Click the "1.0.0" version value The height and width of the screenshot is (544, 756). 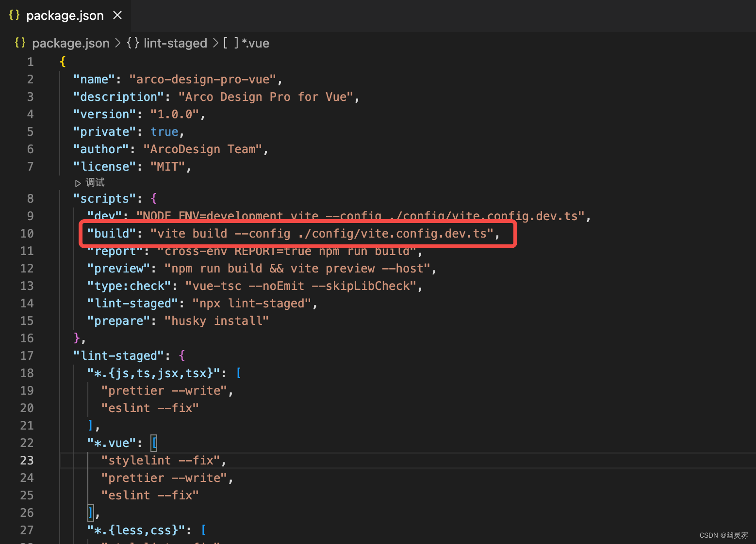[x=175, y=114]
